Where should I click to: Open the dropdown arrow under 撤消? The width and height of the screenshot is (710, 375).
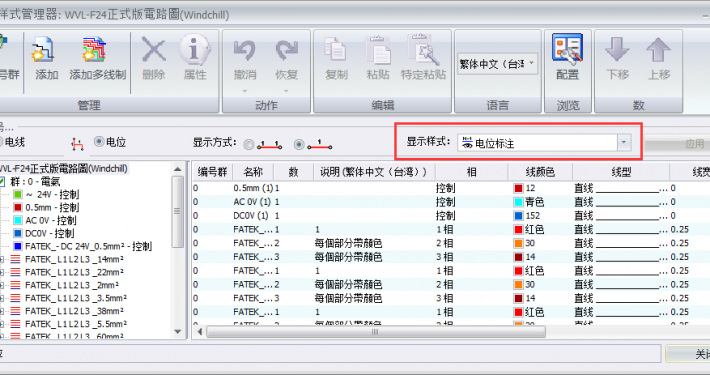point(245,91)
